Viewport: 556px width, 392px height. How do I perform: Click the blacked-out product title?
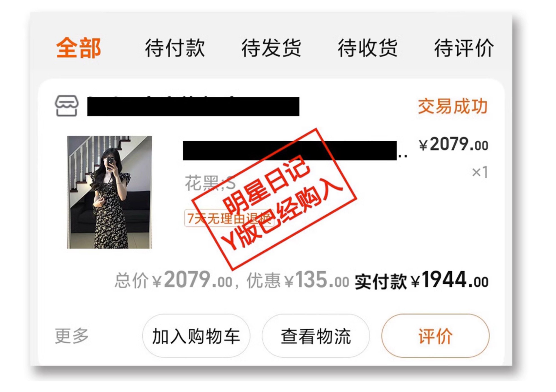point(290,150)
